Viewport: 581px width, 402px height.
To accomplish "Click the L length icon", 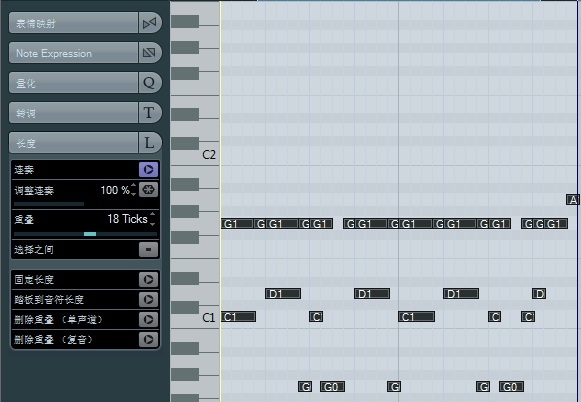I will pos(150,143).
